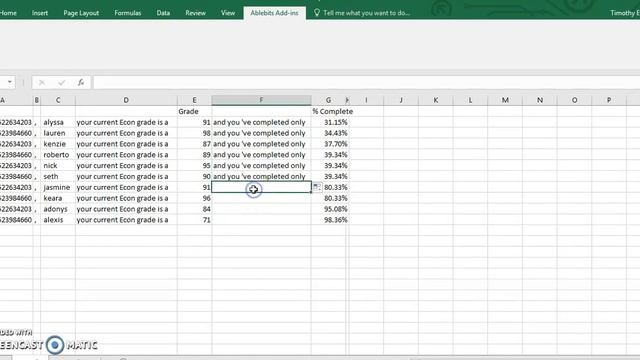Click the Enter checkmark formula bar icon

(62, 83)
